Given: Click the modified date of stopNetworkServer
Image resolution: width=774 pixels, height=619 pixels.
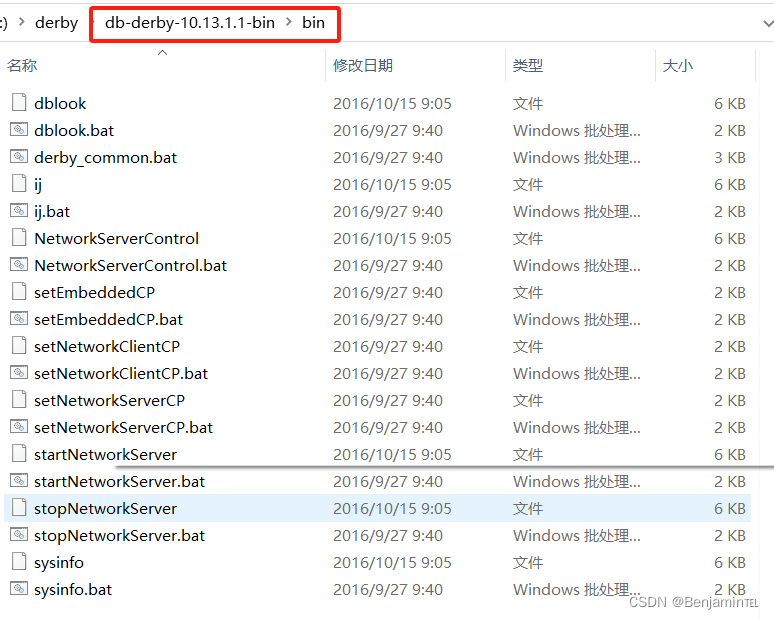Looking at the screenshot, I should click(x=392, y=509).
